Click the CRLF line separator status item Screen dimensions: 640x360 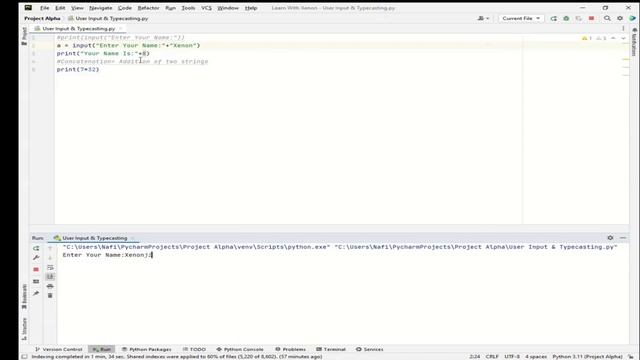tap(492, 356)
